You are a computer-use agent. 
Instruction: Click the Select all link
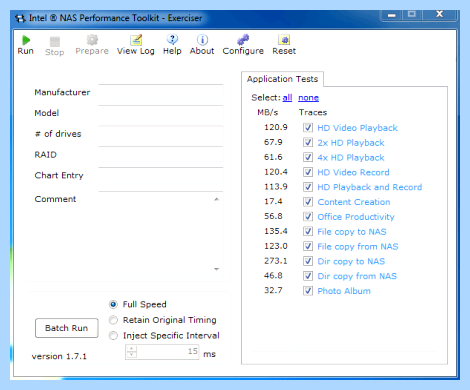coord(287,98)
